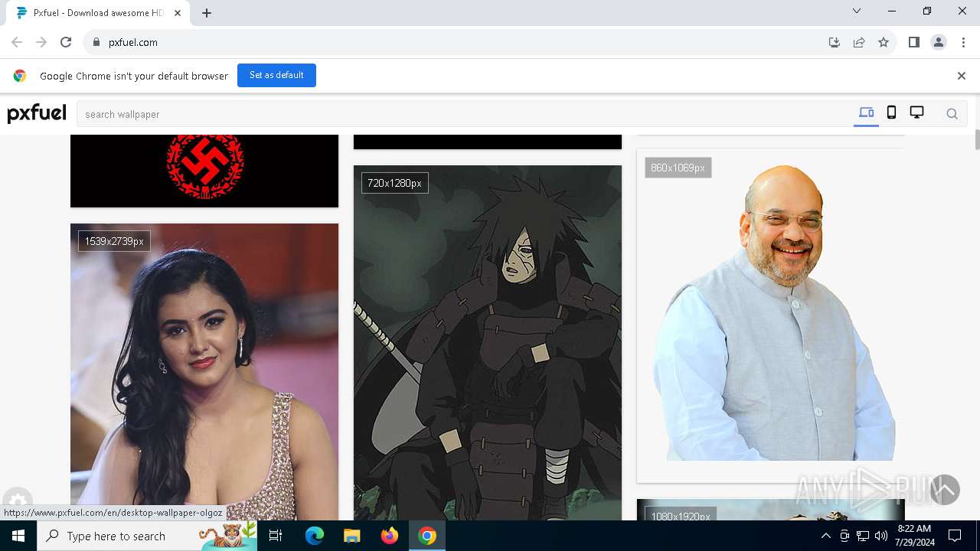Open the tab search dropdown
The width and height of the screenshot is (980, 551).
tap(857, 11)
